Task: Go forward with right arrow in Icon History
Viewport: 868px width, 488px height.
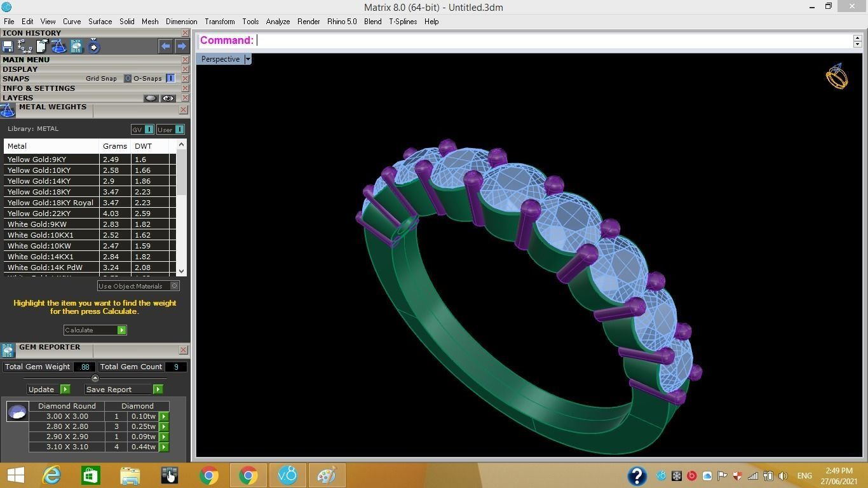Action: point(182,46)
